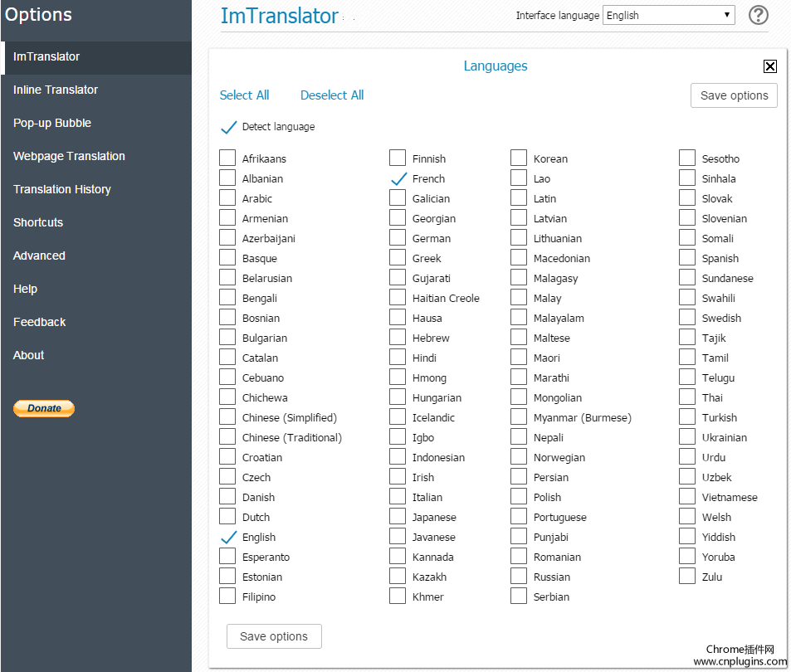
Task: Click the Bulgarian language label
Action: click(x=264, y=338)
